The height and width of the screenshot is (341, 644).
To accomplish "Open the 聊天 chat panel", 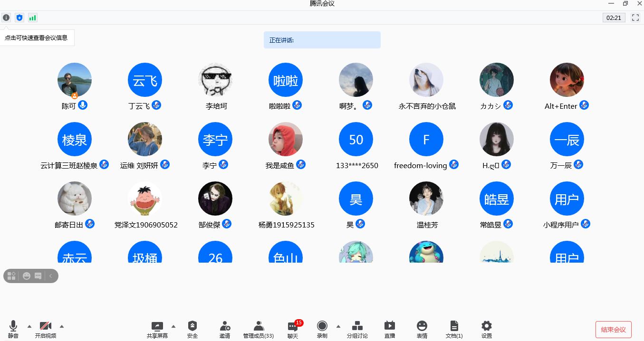I will click(293, 329).
